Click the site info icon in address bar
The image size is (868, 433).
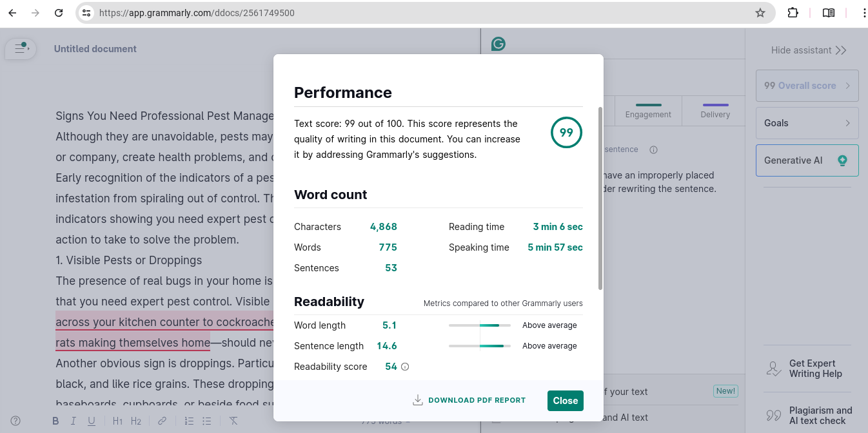87,13
